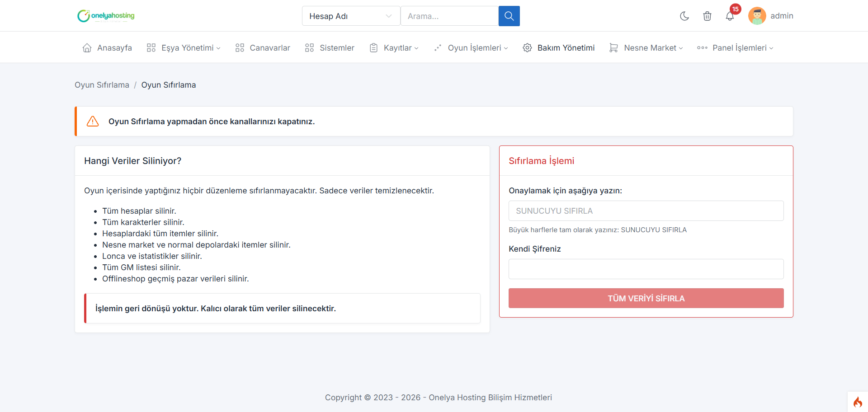Toggle dark mode with the moon icon
Screen dimensions: 868x412
point(684,16)
